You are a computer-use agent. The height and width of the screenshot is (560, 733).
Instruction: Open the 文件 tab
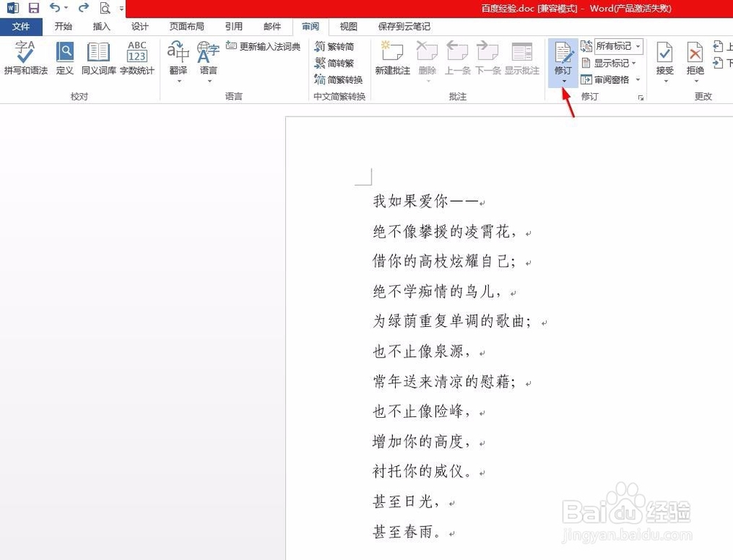click(21, 26)
